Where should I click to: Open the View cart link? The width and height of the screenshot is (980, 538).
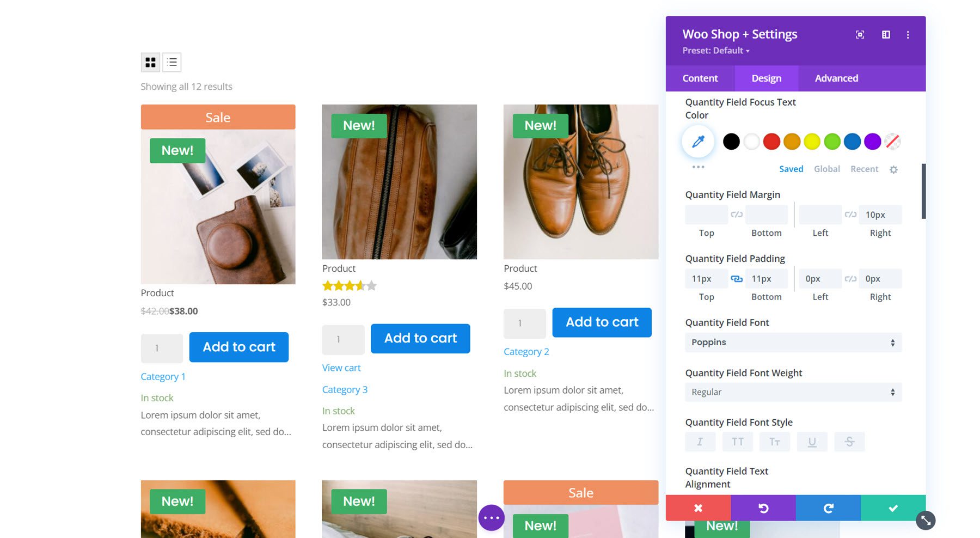point(341,368)
